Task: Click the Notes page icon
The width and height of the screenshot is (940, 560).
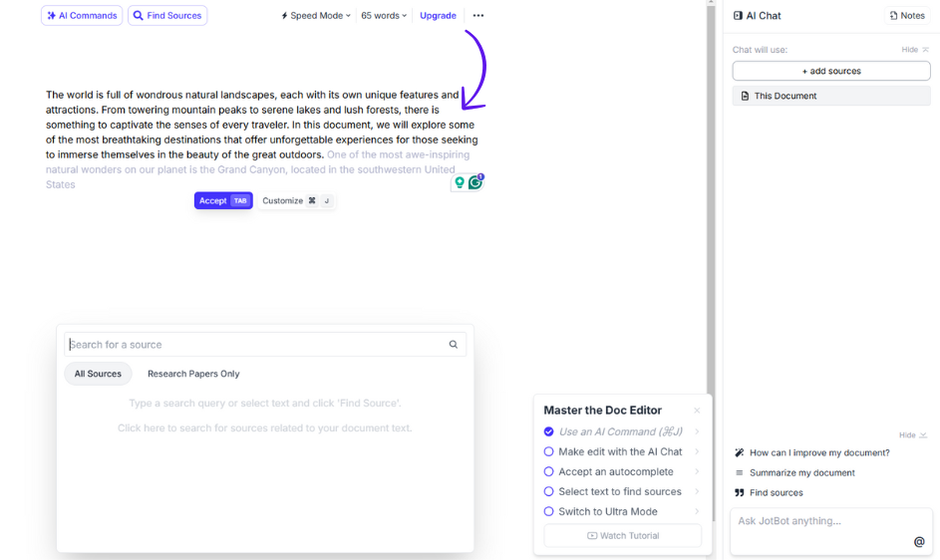Action: coord(893,16)
